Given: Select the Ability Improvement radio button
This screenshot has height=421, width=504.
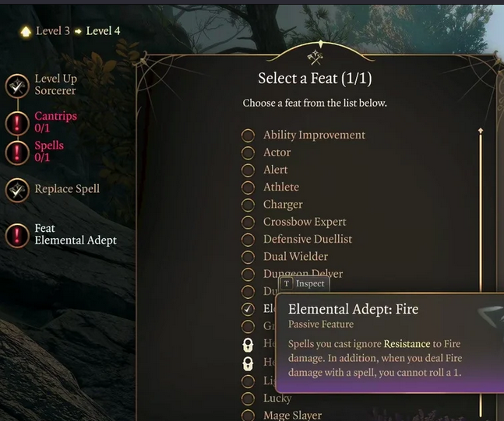Looking at the screenshot, I should click(x=248, y=135).
